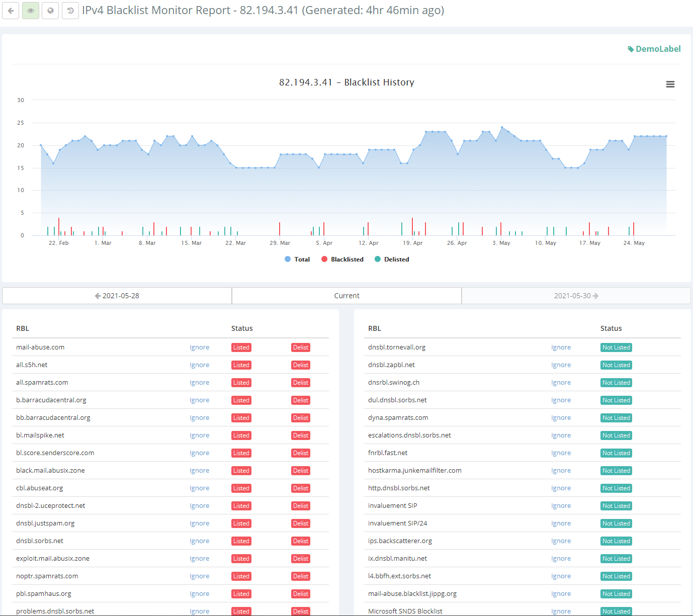Viewport: 693px width, 616px height.
Task: Go to previous report 2021-05-28
Action: click(x=117, y=296)
